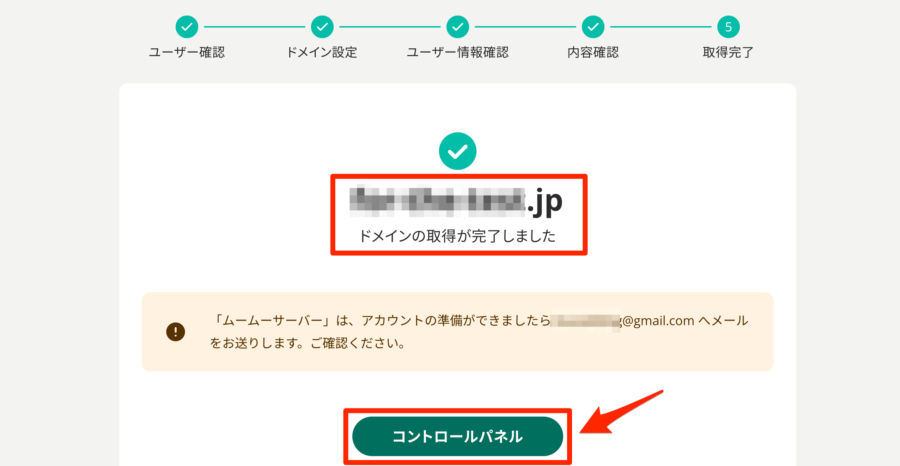Select the 内容確認 step label
The height and width of the screenshot is (466, 900).
(x=593, y=53)
